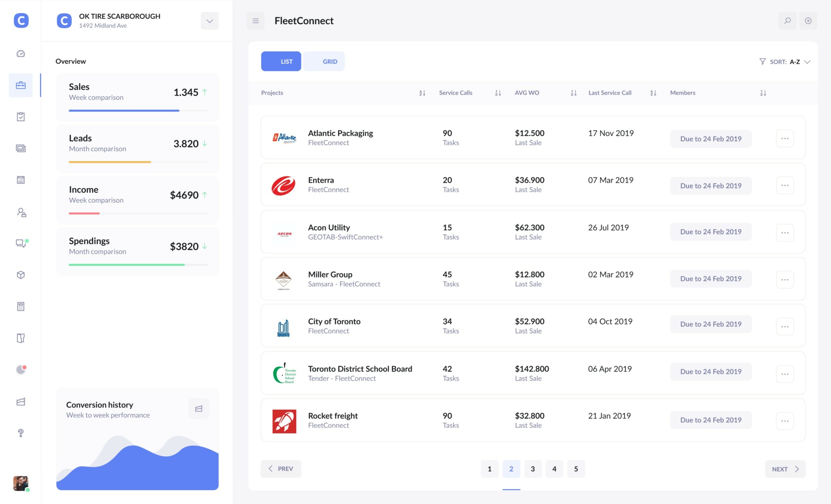
Task: Click the calendar icon in sidebar
Action: [x=21, y=180]
